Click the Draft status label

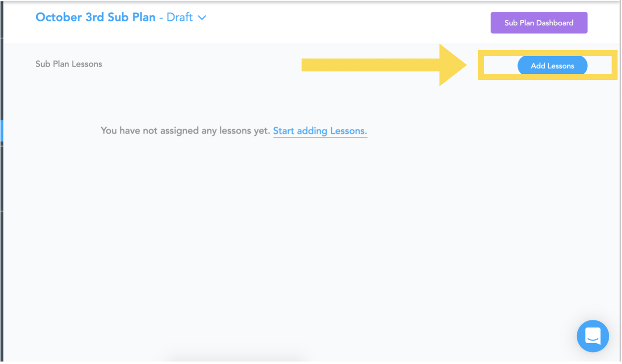coord(179,17)
